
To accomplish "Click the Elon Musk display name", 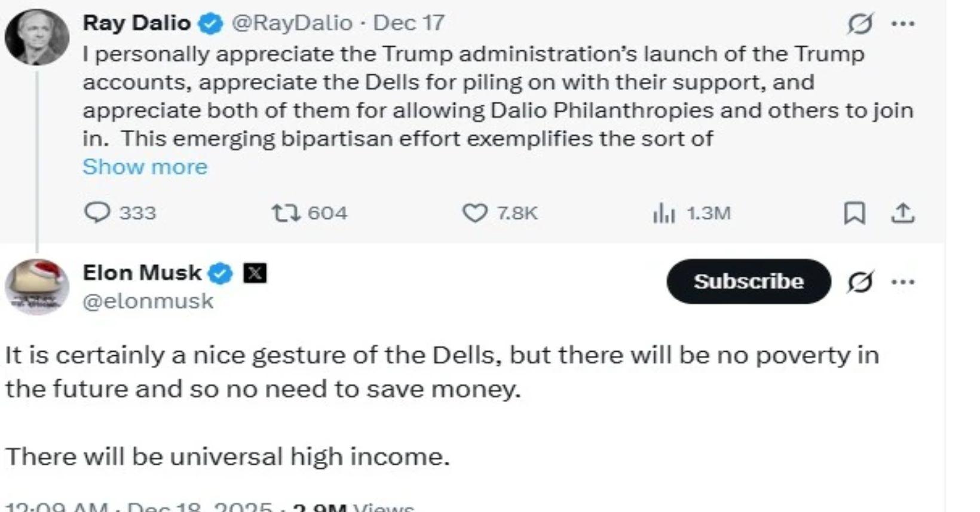I will click(142, 273).
